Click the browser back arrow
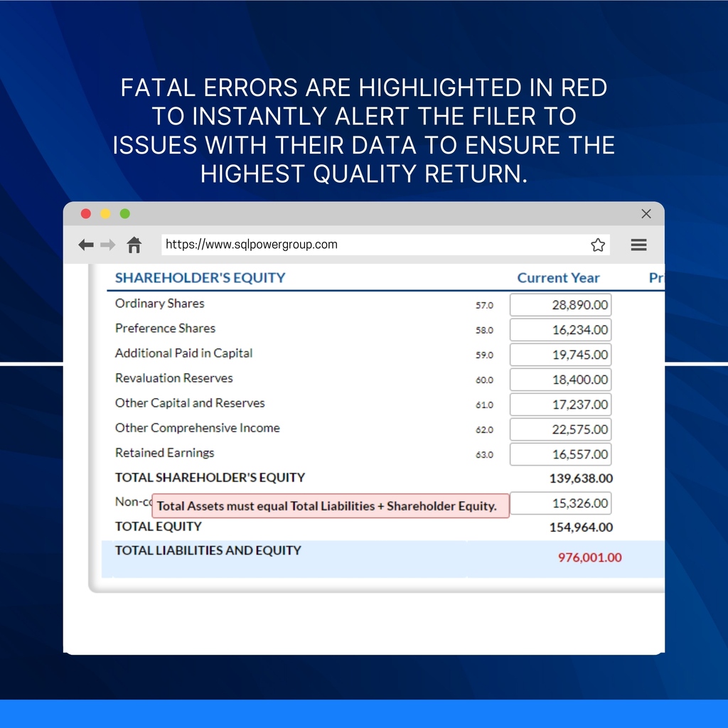Viewport: 728px width, 728px height. 86,245
